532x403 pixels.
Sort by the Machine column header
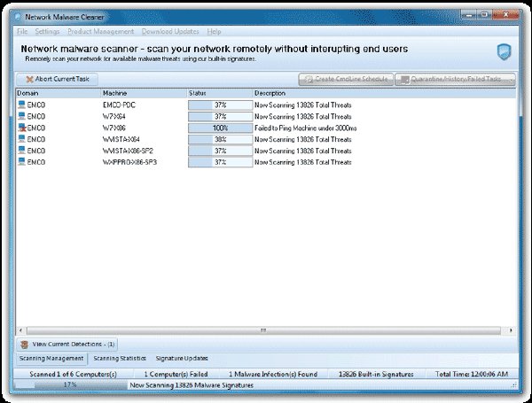tap(145, 93)
